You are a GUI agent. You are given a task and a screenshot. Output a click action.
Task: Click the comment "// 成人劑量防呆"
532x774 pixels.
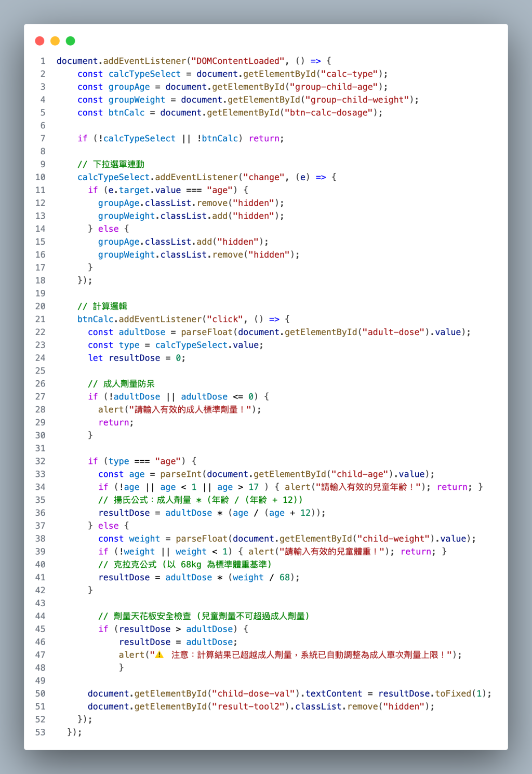[122, 384]
